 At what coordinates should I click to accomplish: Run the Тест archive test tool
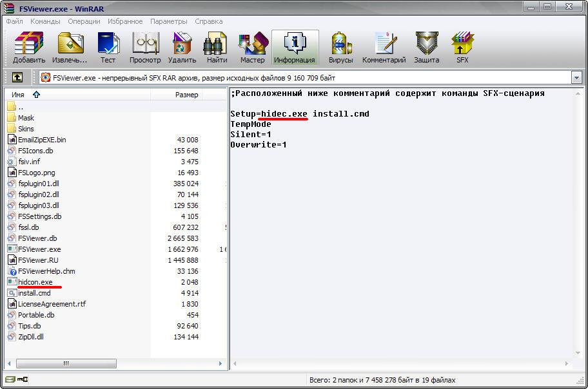(x=108, y=47)
